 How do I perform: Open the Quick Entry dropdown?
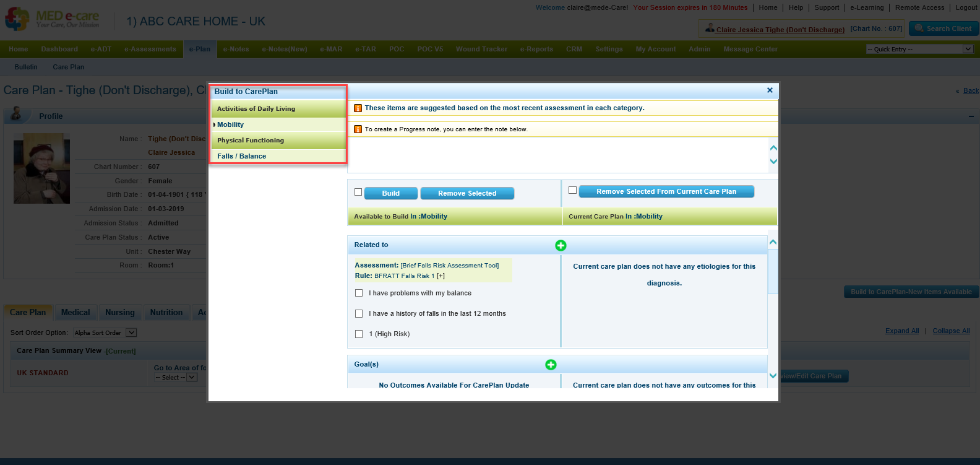pyautogui.click(x=919, y=49)
